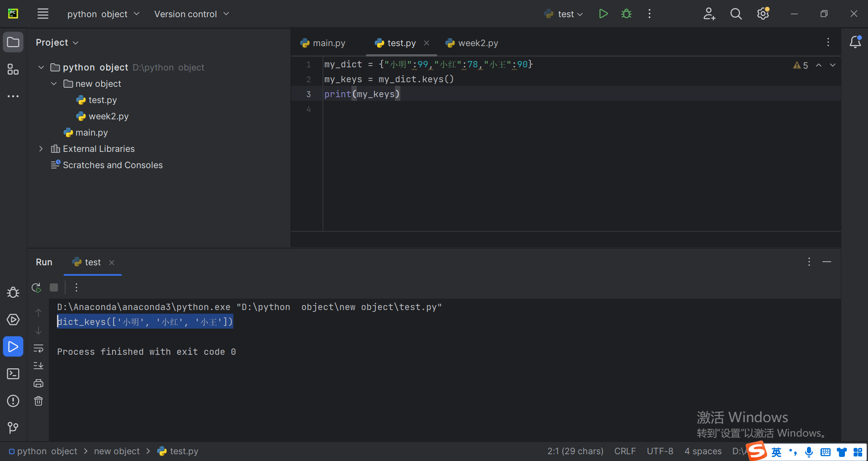Rerun the test script
Screen dimensions: 868x461
click(37, 287)
